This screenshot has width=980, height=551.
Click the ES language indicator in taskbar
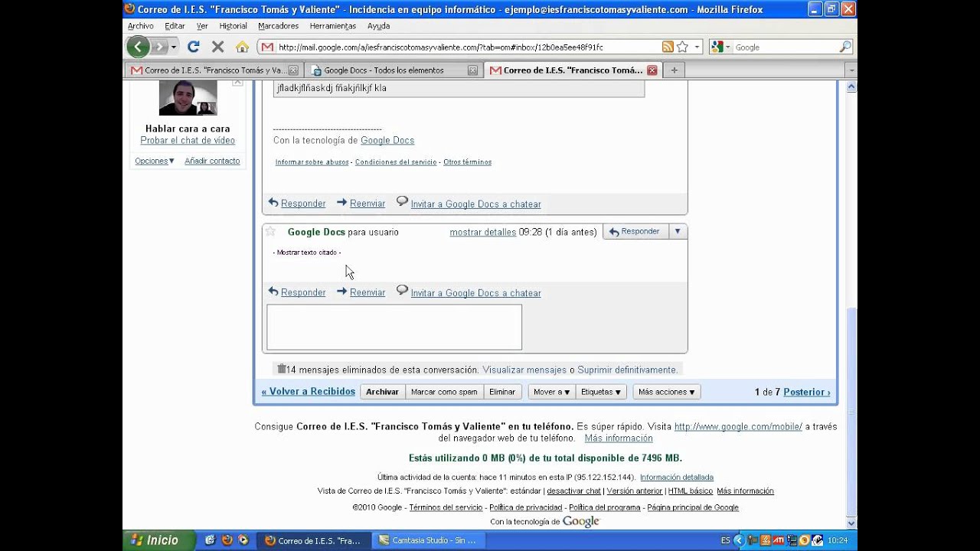click(725, 540)
